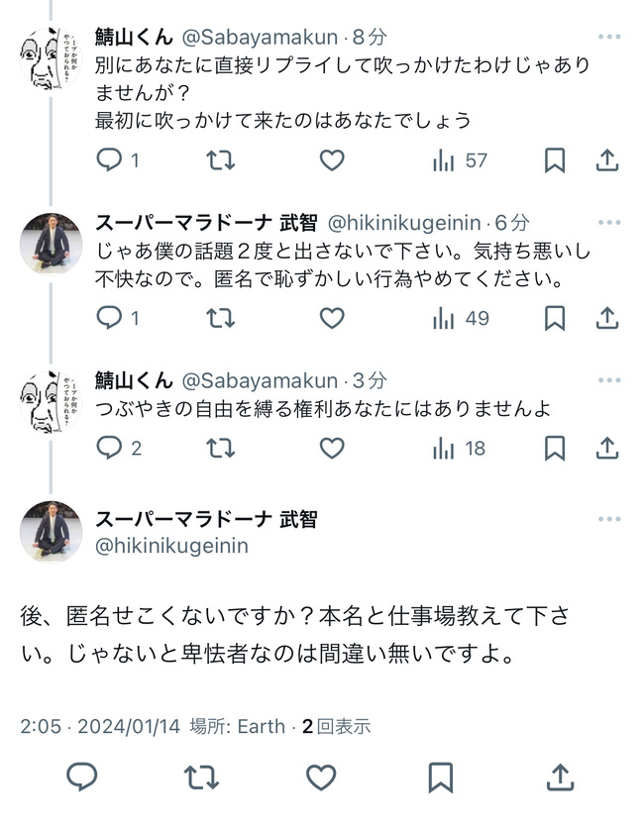
Task: Retweet the 3分 Sabayamakun tweet
Action: pos(220,449)
